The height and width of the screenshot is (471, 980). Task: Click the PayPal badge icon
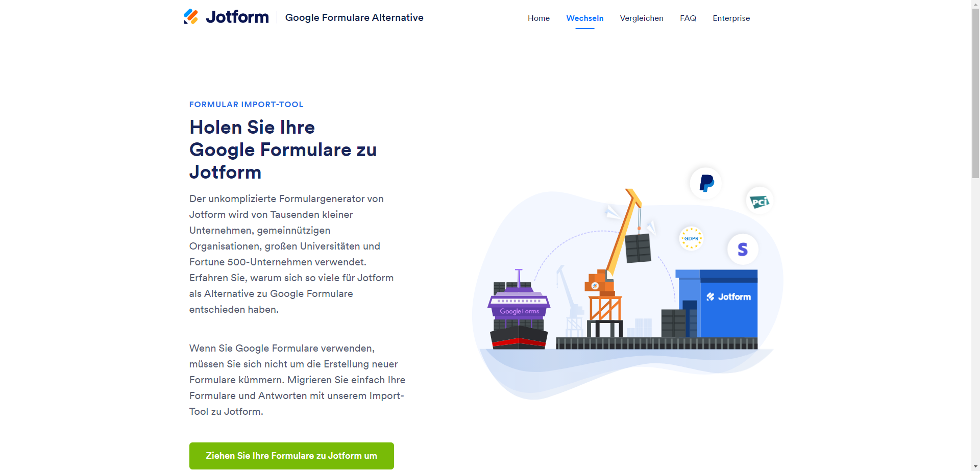(x=706, y=183)
